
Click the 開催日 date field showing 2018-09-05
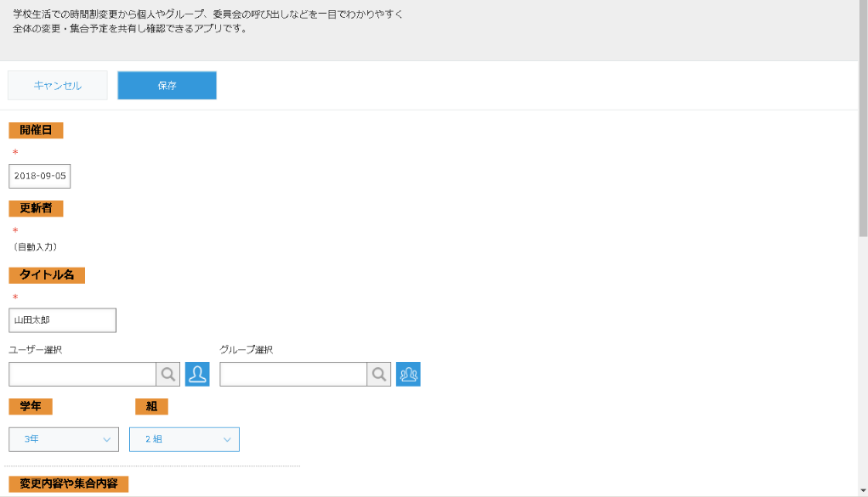[39, 176]
